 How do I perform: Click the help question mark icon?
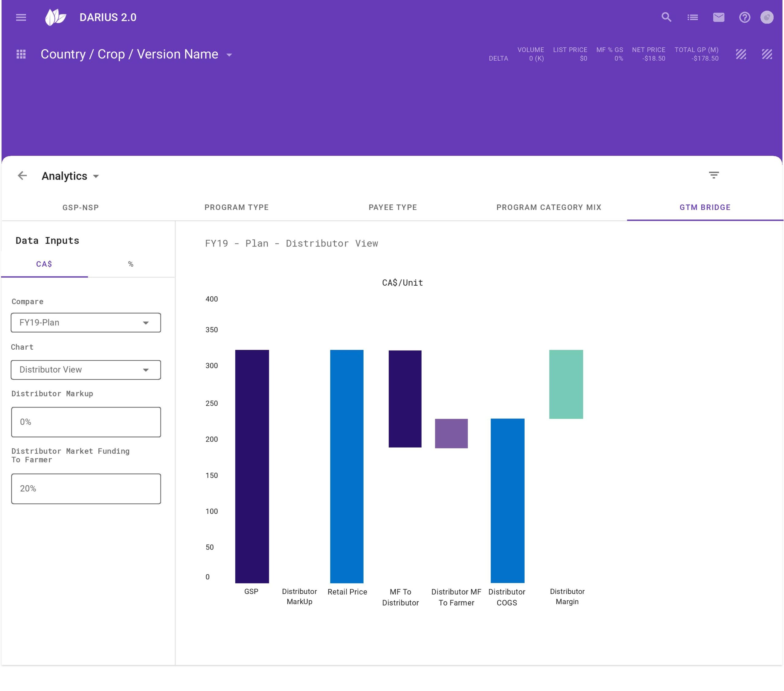(744, 17)
